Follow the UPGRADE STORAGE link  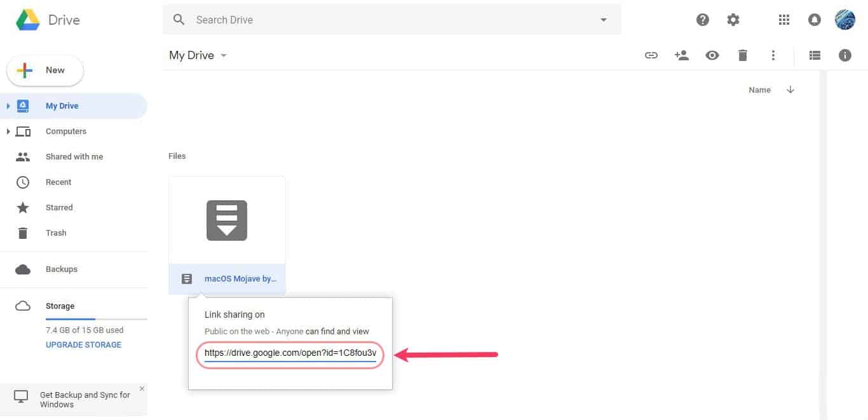83,344
